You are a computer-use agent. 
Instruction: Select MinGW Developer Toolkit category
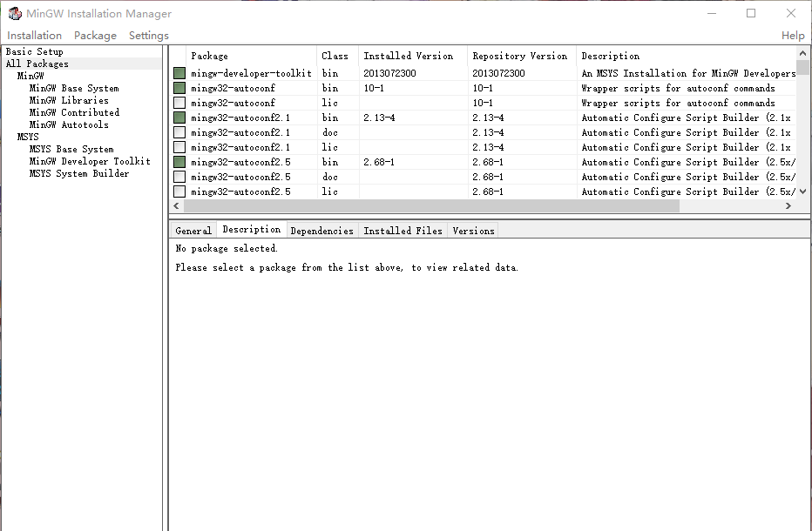click(x=90, y=161)
